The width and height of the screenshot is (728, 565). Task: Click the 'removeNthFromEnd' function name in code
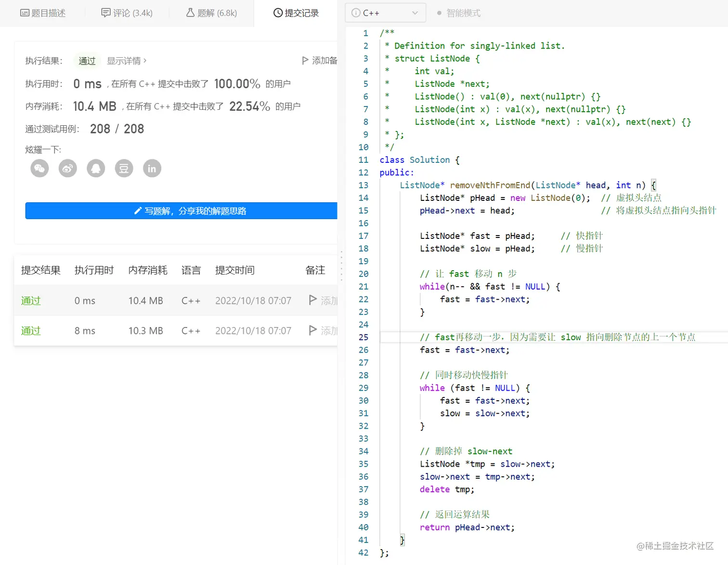click(490, 185)
